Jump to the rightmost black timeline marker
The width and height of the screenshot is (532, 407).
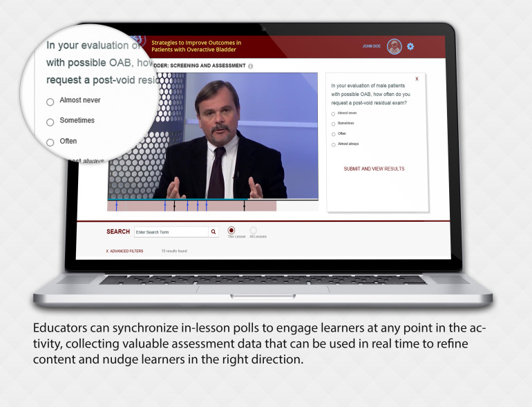[x=245, y=206]
